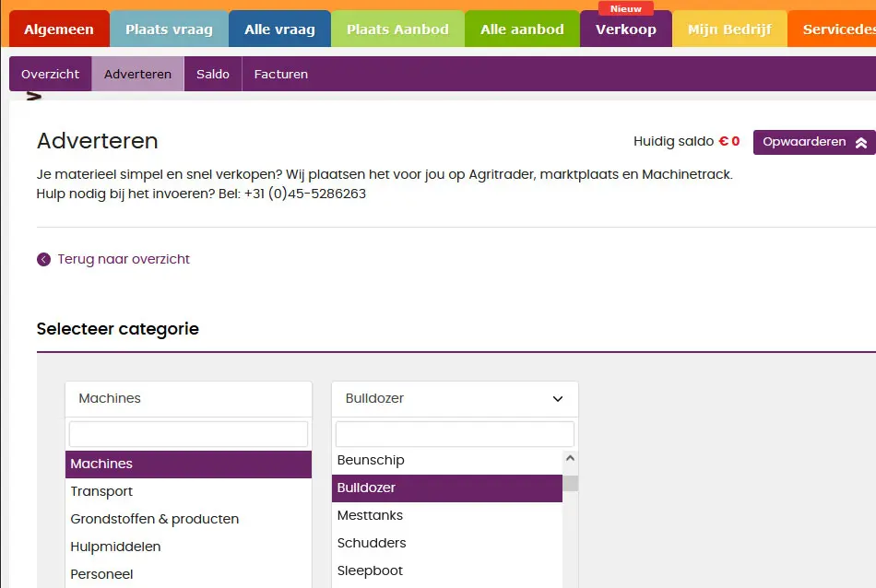Screen dimensions: 876x588
Task: Click the scroll up arrow in subcategory list
Action: pyautogui.click(x=570, y=459)
